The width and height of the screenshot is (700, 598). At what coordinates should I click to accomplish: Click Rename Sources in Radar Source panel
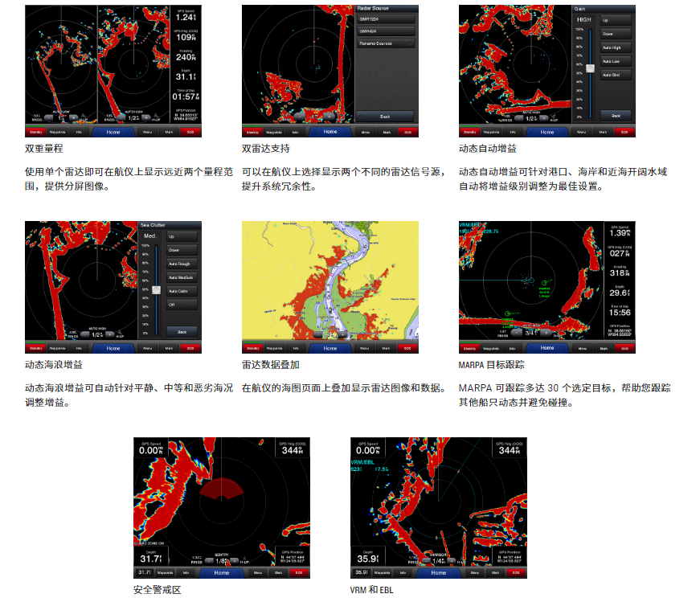click(385, 43)
